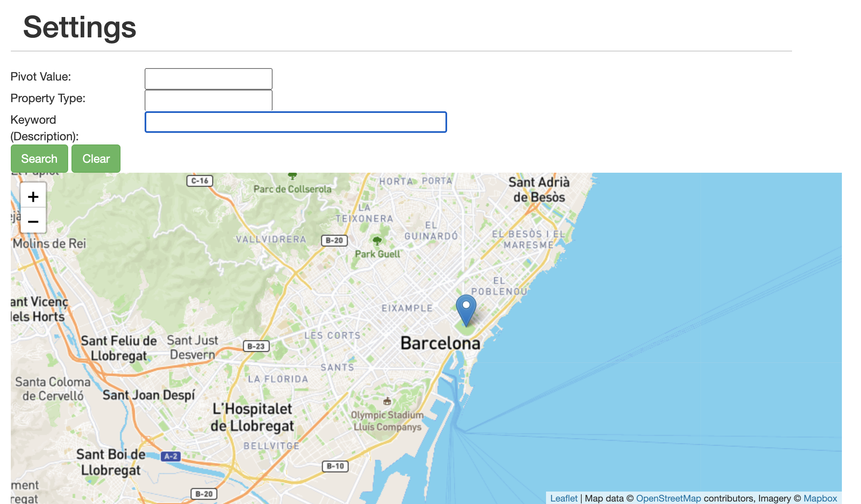Follow the Mapbox imagery link

820,498
